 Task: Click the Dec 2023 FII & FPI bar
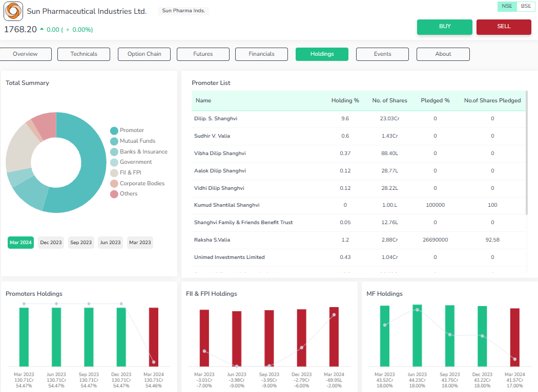click(x=302, y=338)
